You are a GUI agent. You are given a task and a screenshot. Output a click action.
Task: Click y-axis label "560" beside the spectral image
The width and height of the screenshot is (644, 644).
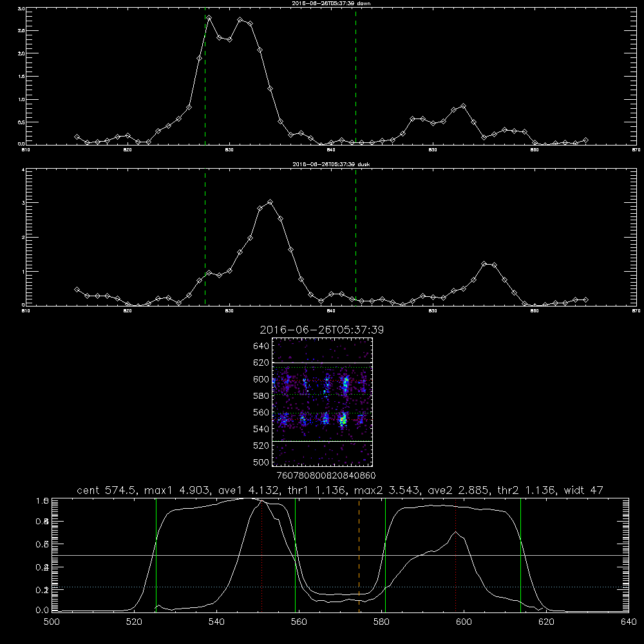[261, 412]
